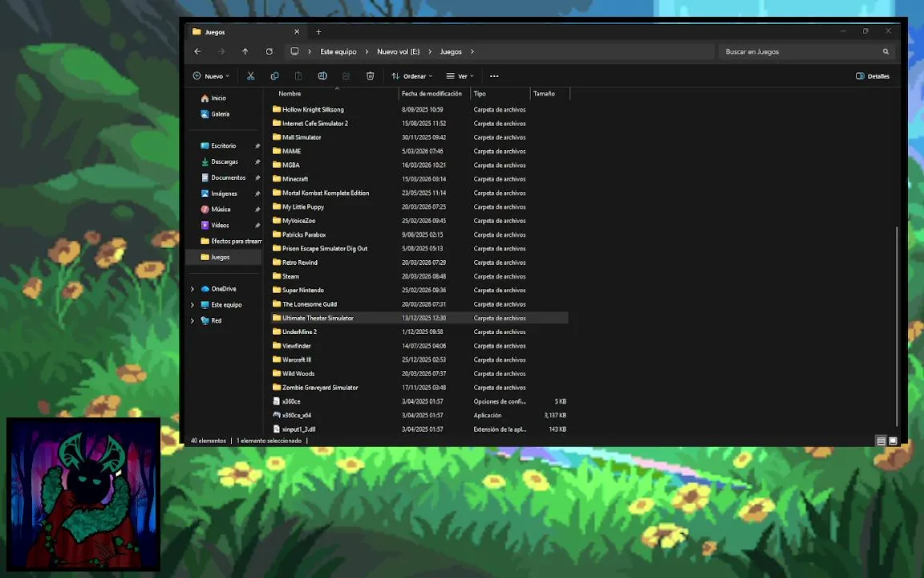Copy selected item icon in toolbar
The height and width of the screenshot is (578, 924).
(274, 76)
